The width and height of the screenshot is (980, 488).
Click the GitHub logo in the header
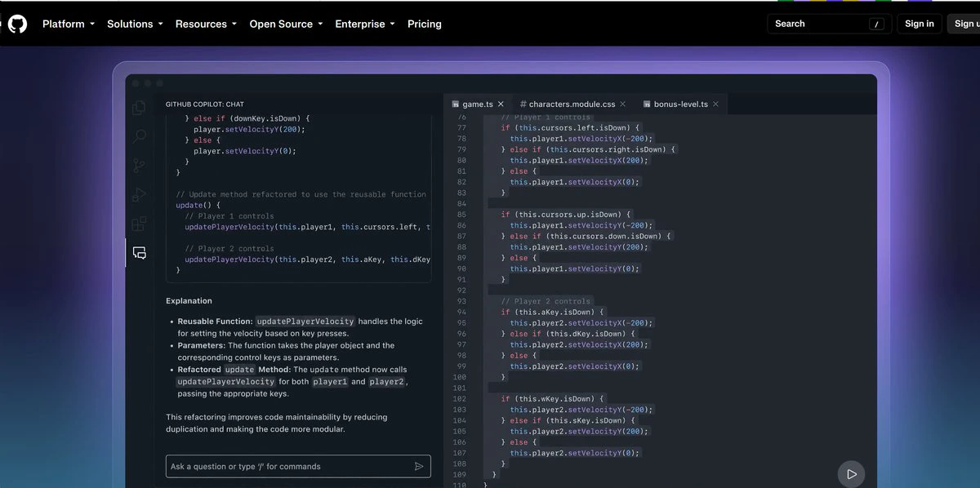(x=17, y=24)
